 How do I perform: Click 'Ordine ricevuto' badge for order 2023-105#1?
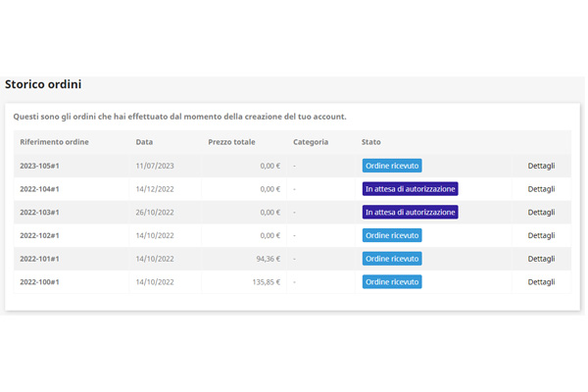coord(392,166)
